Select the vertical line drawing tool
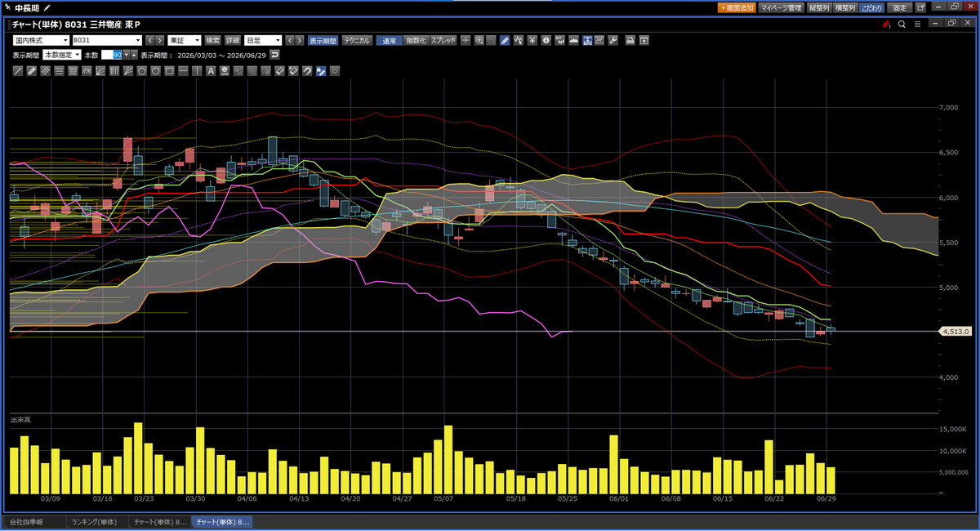This screenshot has width=980, height=531. (197, 71)
